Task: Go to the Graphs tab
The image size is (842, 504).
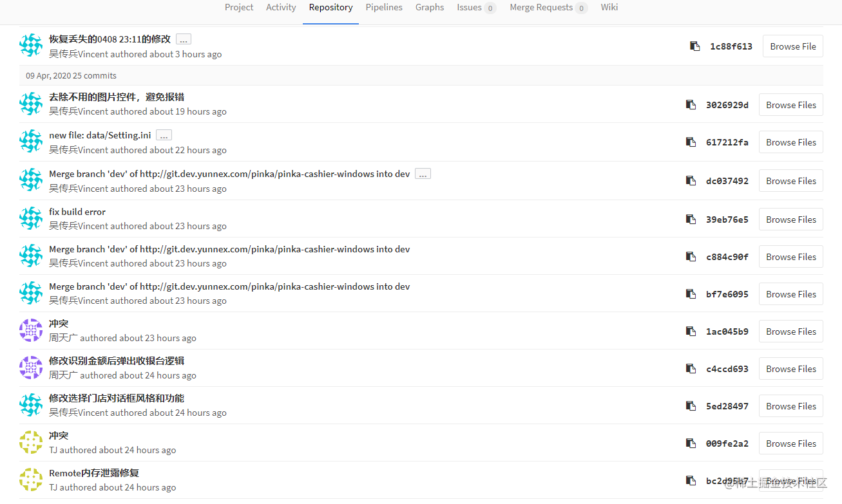Action: coord(430,7)
